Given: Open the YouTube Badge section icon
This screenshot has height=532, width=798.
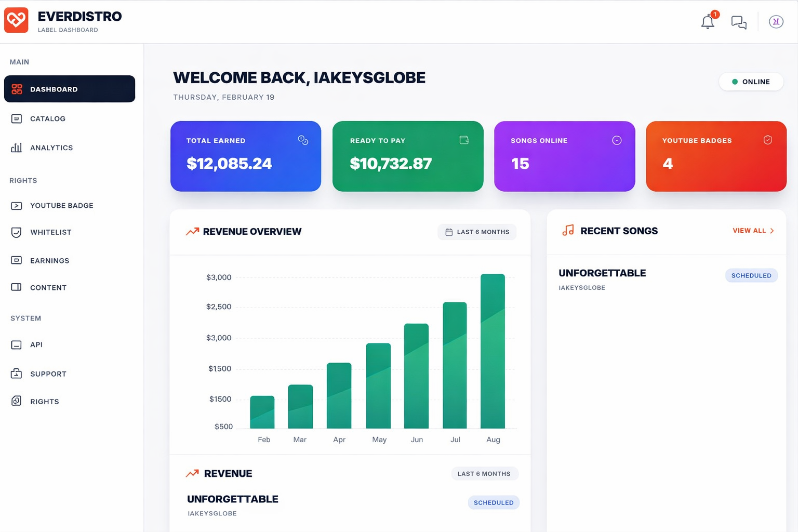Looking at the screenshot, I should click(16, 205).
